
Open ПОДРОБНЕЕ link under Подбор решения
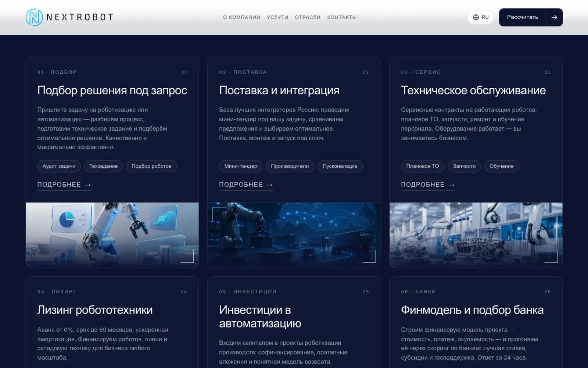[x=64, y=185]
